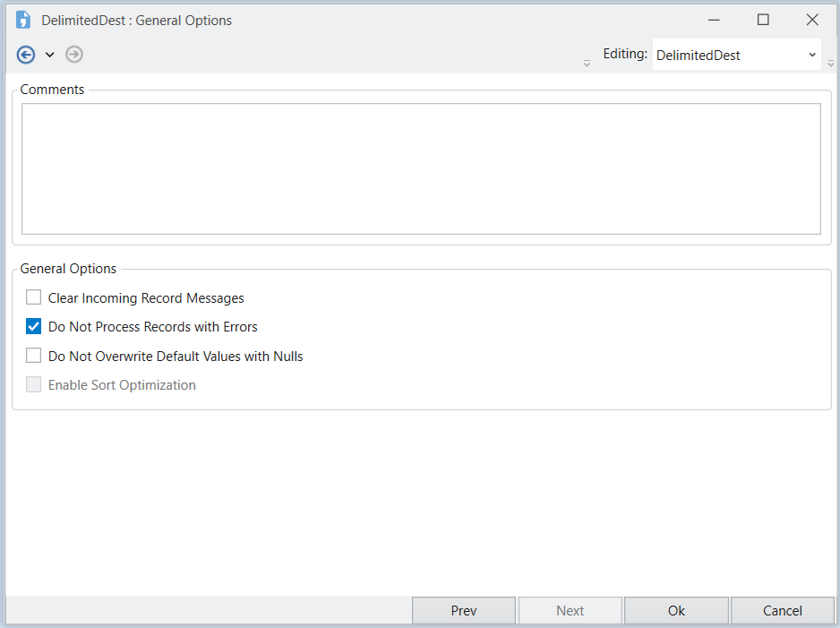Maximize the General Options window

[x=763, y=20]
